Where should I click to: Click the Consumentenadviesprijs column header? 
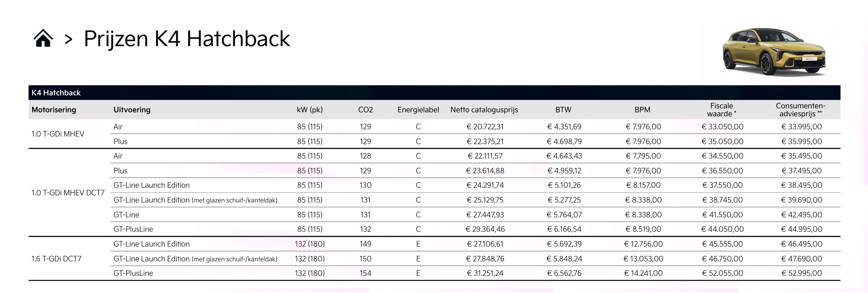point(801,110)
